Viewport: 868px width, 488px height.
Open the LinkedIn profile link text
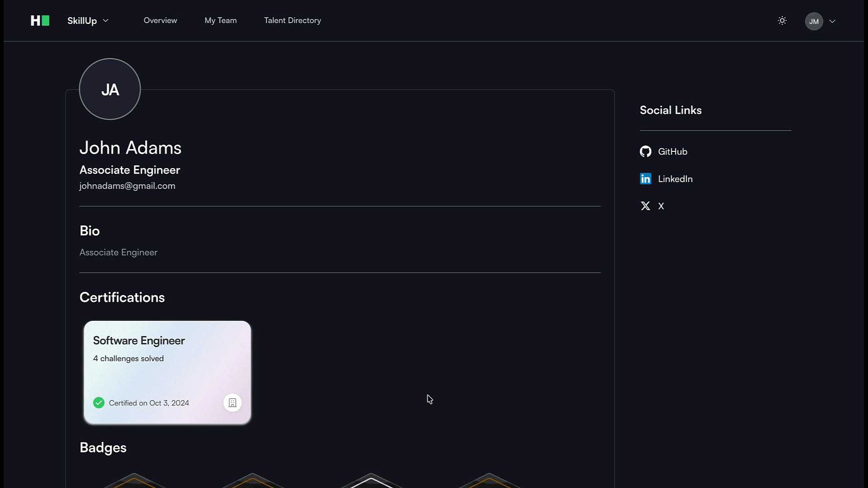[675, 179]
